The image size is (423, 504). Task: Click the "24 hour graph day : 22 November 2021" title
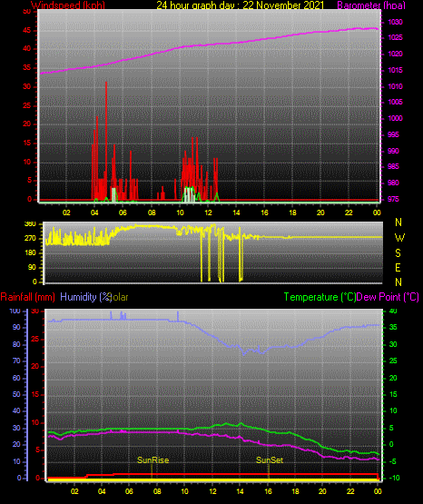click(x=241, y=5)
